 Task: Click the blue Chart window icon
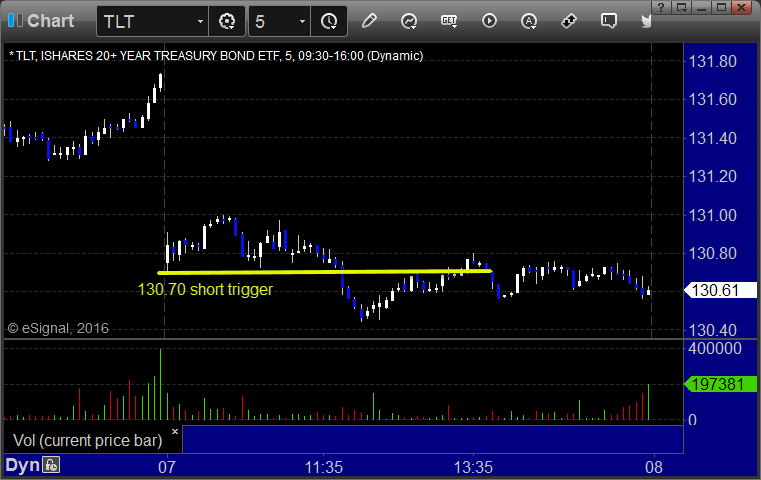[15, 20]
